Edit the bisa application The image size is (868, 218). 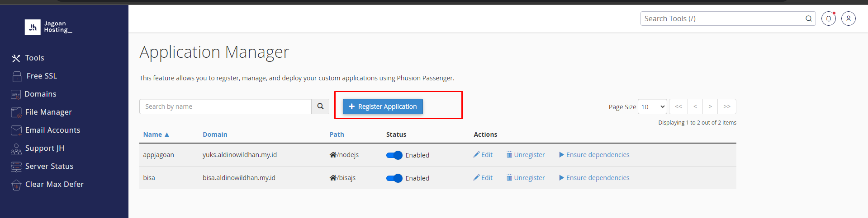[x=483, y=178]
